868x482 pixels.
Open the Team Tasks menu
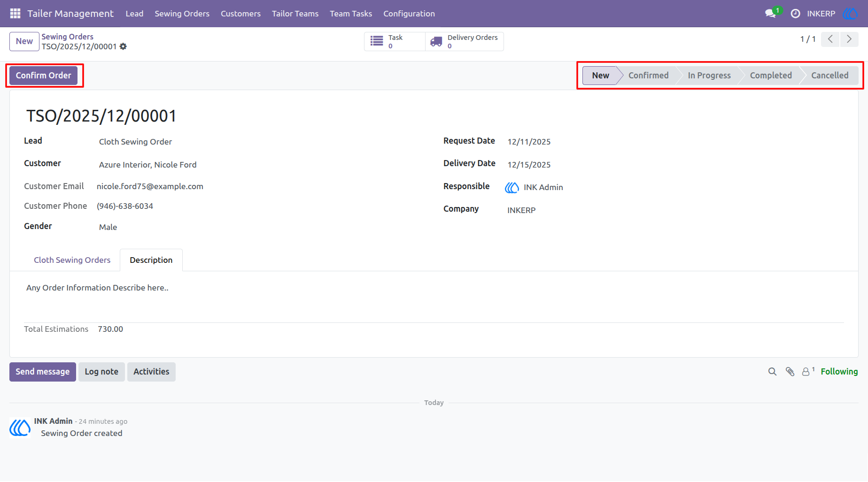pos(351,14)
